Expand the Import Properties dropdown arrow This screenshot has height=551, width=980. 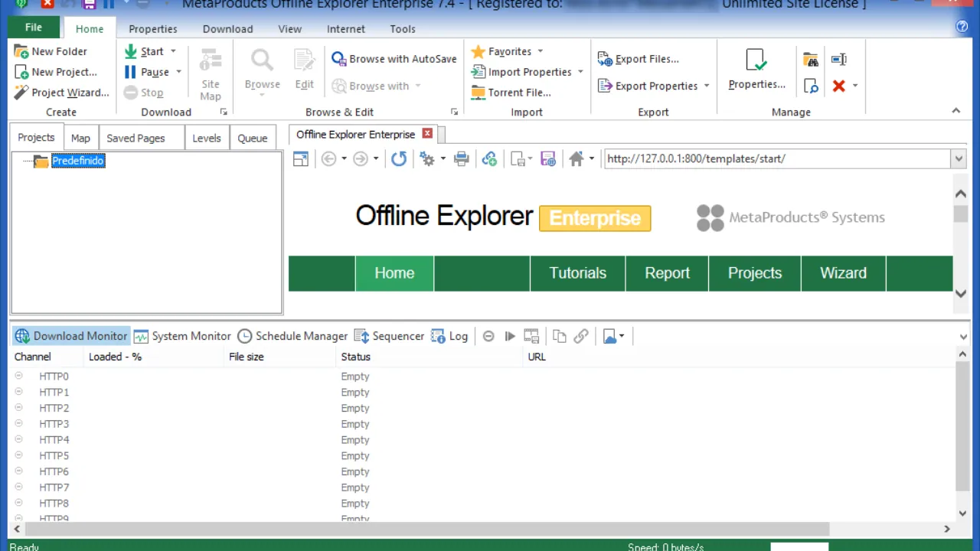[580, 72]
